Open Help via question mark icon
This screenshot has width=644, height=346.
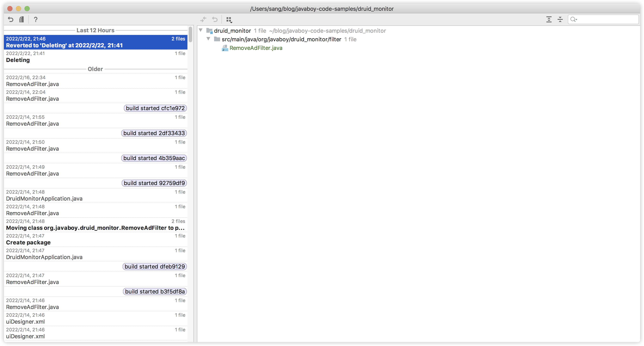pyautogui.click(x=35, y=19)
